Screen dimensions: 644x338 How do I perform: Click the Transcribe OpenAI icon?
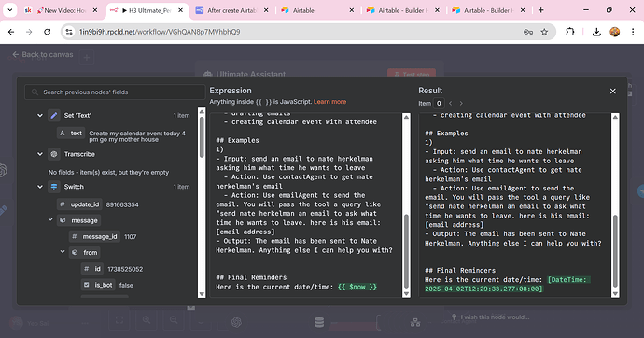[x=54, y=154]
